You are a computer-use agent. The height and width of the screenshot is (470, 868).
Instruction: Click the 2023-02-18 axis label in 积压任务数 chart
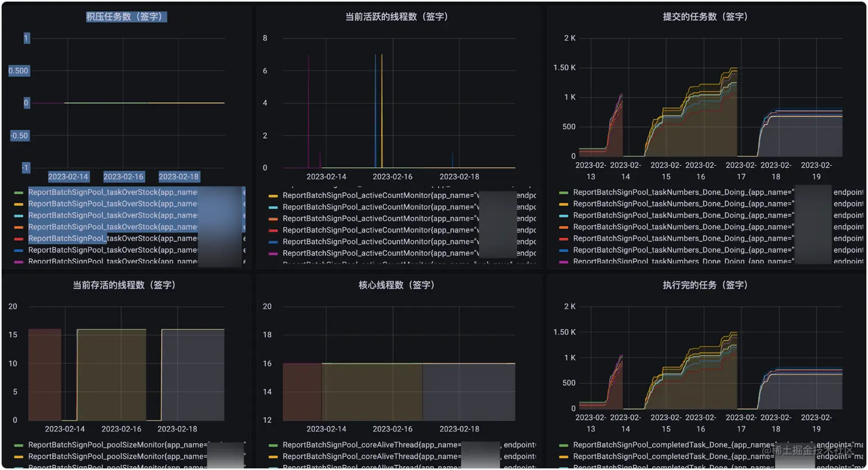pyautogui.click(x=179, y=177)
